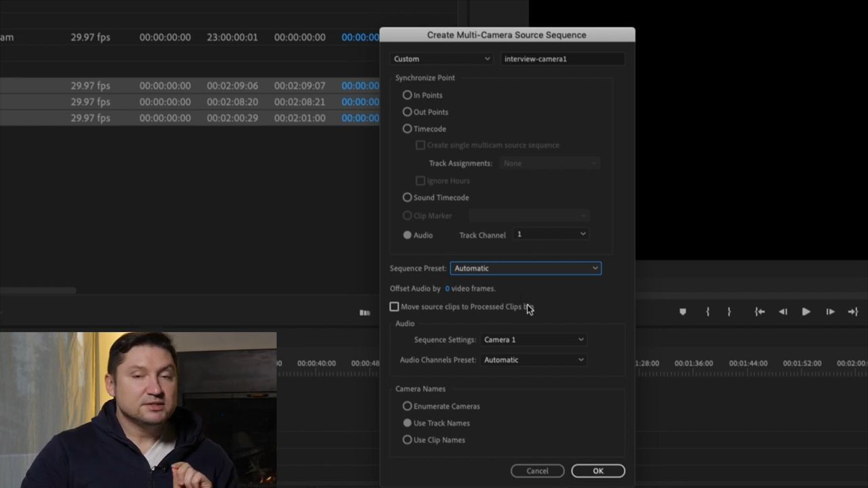Select the Use Clip Names option
This screenshot has width=868, height=488.
[407, 439]
